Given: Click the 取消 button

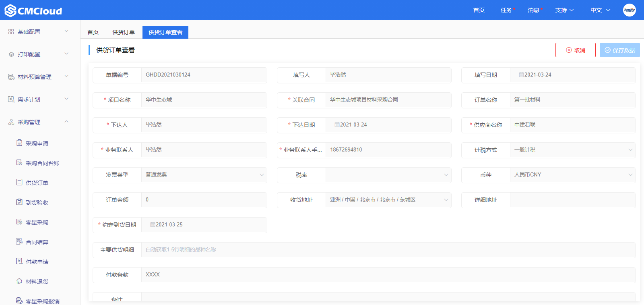Looking at the screenshot, I should coord(576,50).
